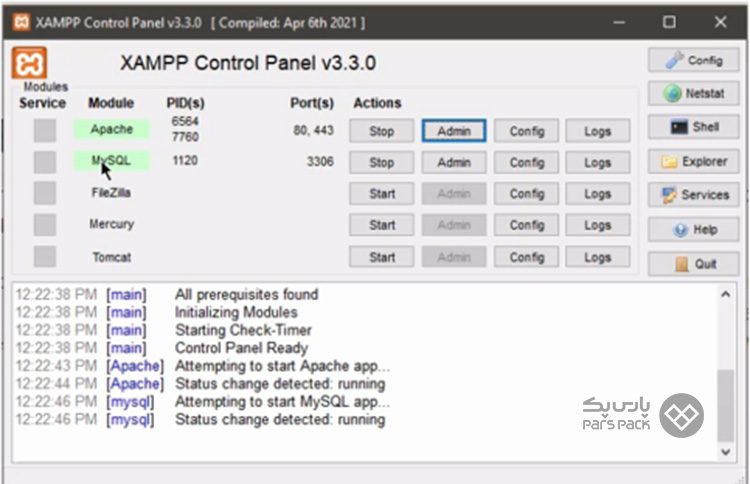Image resolution: width=750 pixels, height=484 pixels.
Task: Start the Mercury module
Action: coord(382,225)
